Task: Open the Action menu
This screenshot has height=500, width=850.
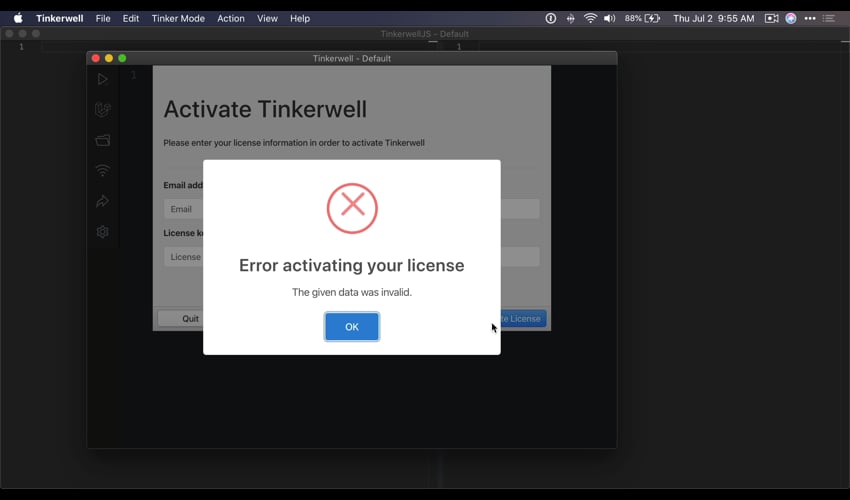Action: point(231,18)
